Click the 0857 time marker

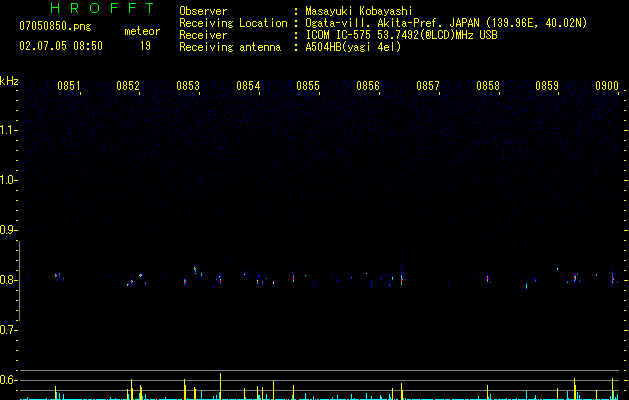coord(428,85)
